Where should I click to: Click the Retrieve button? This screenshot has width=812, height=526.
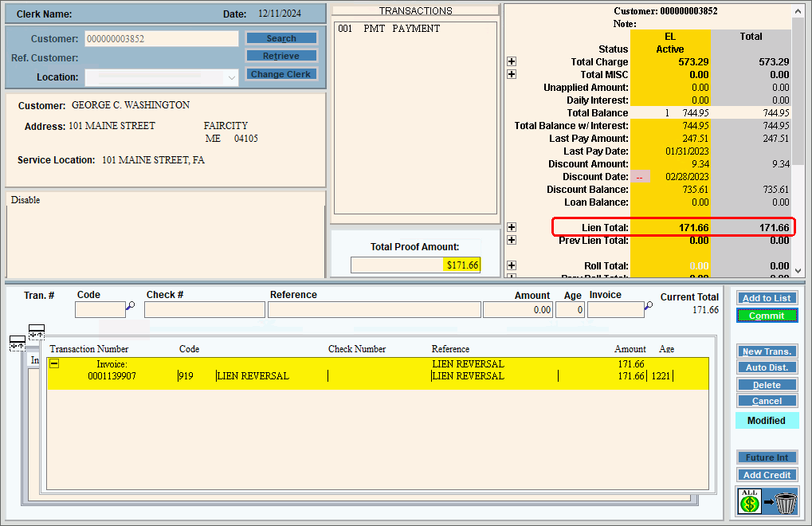pyautogui.click(x=281, y=56)
